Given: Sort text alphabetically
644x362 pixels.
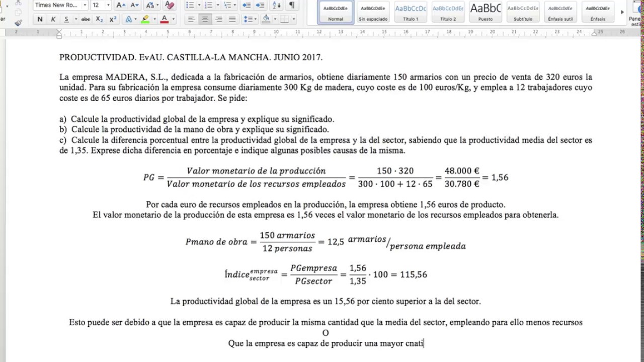Looking at the screenshot, I should pyautogui.click(x=277, y=5).
